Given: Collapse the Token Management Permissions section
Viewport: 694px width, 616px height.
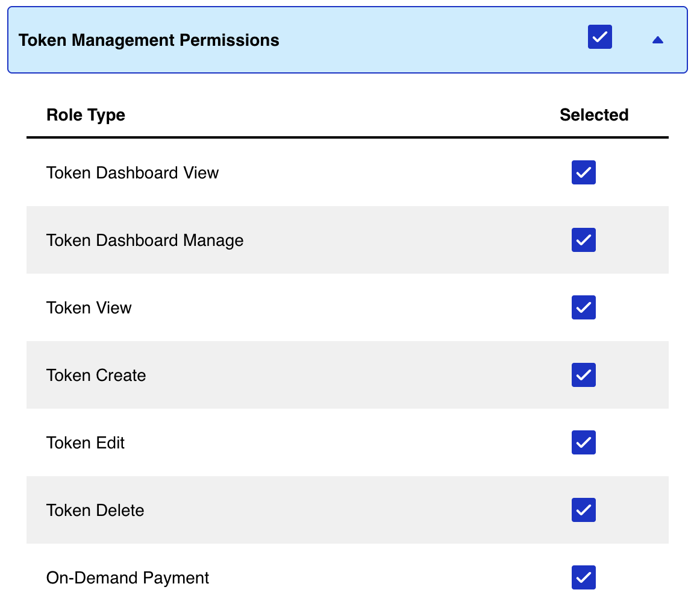Looking at the screenshot, I should click(657, 39).
